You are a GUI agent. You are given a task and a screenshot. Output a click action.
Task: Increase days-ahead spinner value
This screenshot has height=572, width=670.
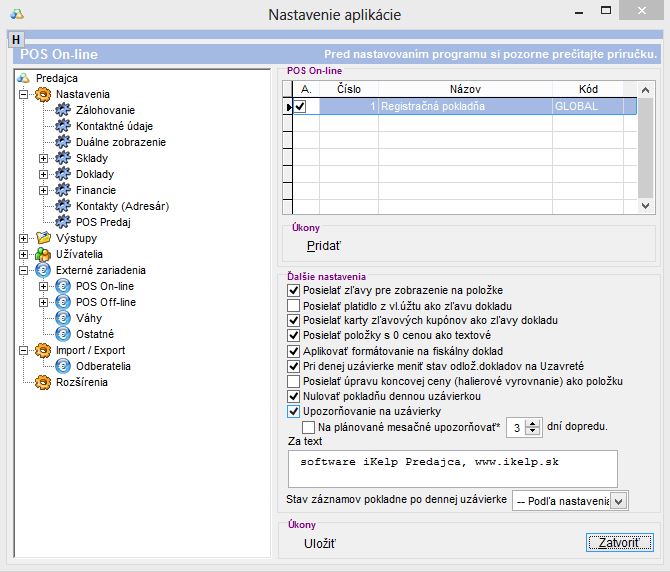tap(534, 423)
